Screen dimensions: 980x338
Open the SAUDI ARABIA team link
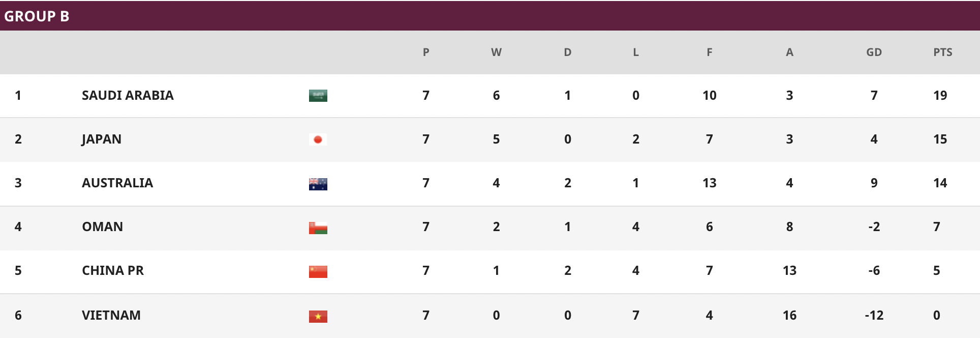click(128, 95)
